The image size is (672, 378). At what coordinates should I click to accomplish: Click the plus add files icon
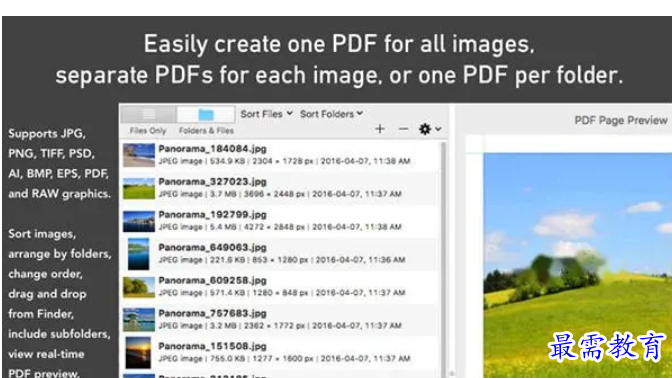click(380, 129)
